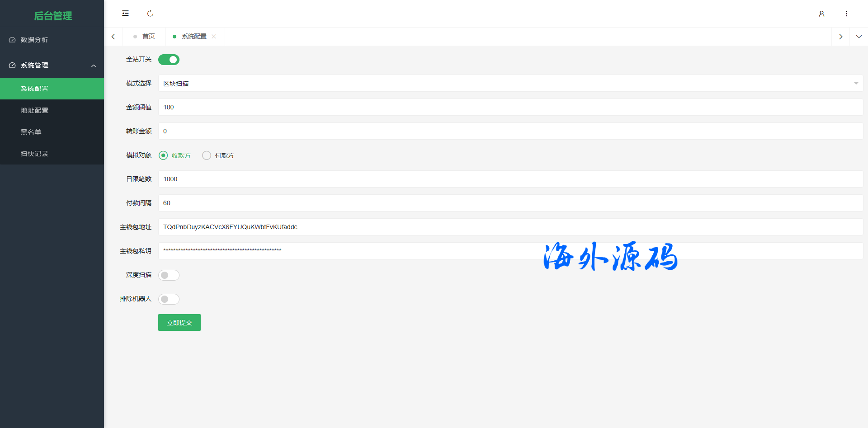The width and height of the screenshot is (868, 428).
Task: Enable the 排除机器人 toggle
Action: coord(169,299)
